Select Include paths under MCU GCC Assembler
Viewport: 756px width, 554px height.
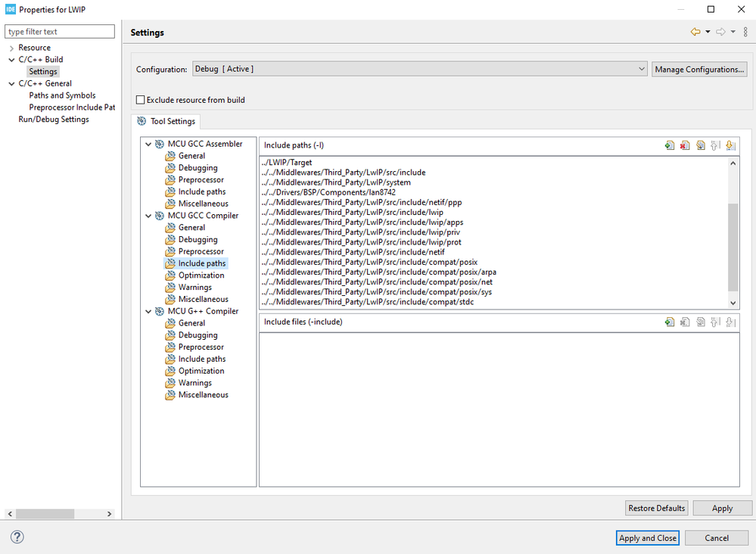click(202, 191)
